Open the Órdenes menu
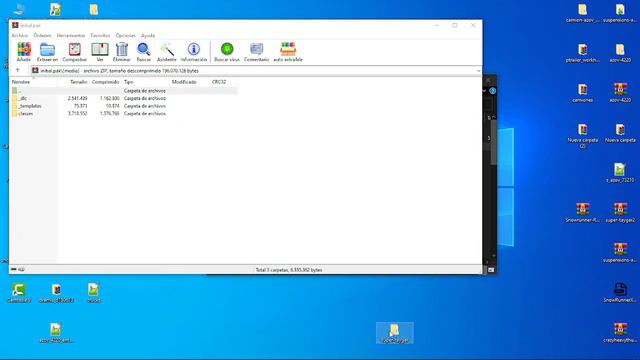640x360 pixels. [42, 36]
